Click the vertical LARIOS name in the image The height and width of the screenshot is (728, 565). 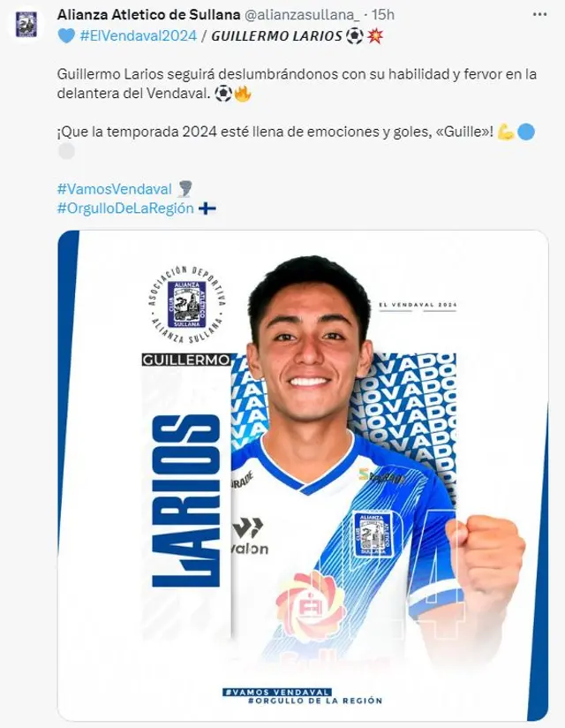[186, 500]
